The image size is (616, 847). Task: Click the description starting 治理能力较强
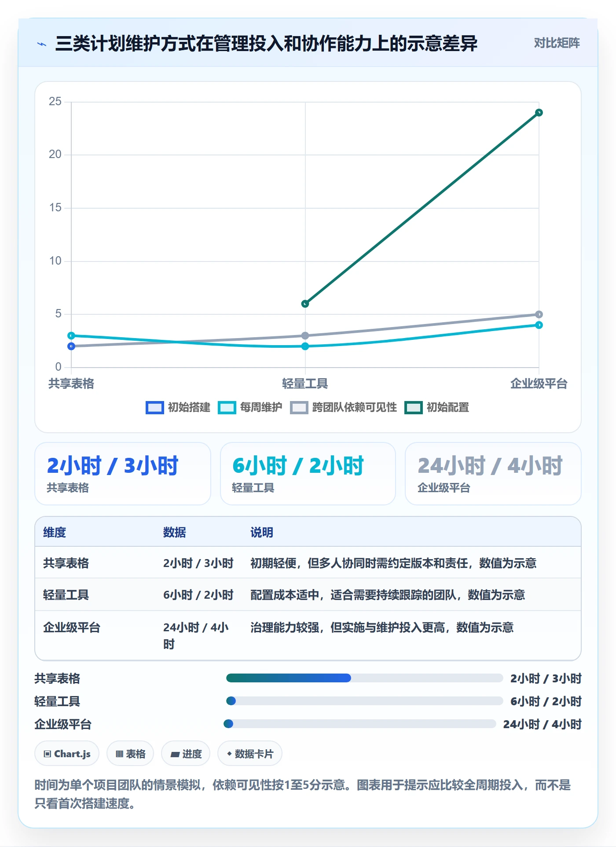(382, 627)
